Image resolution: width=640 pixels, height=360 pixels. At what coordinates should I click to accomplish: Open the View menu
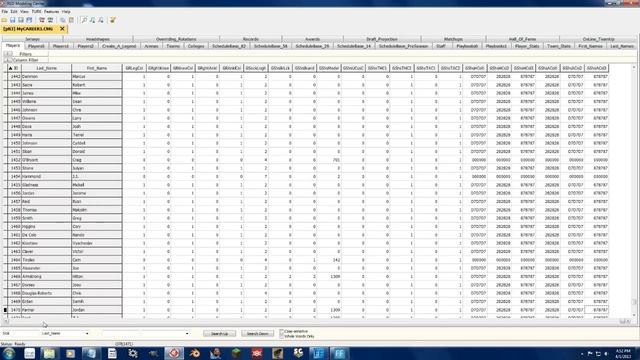pos(24,11)
